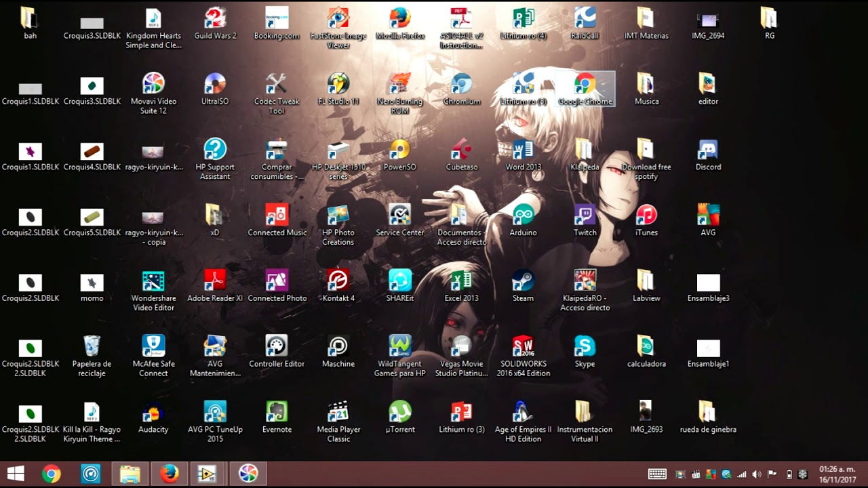The height and width of the screenshot is (488, 868).
Task: Click the taskbar clock and date
Action: (x=837, y=474)
